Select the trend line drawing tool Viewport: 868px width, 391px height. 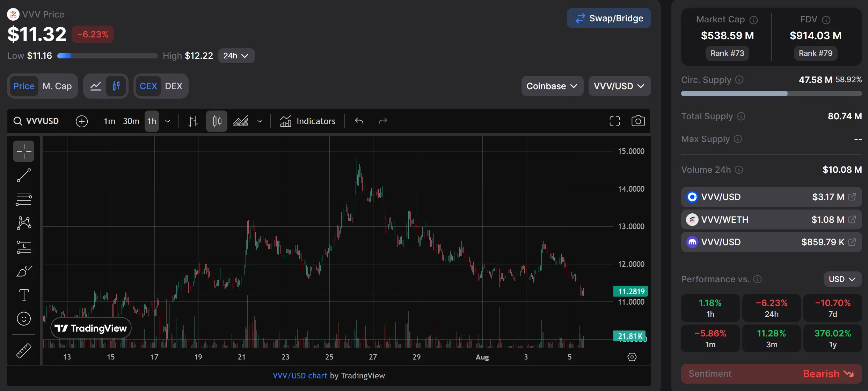pos(24,175)
